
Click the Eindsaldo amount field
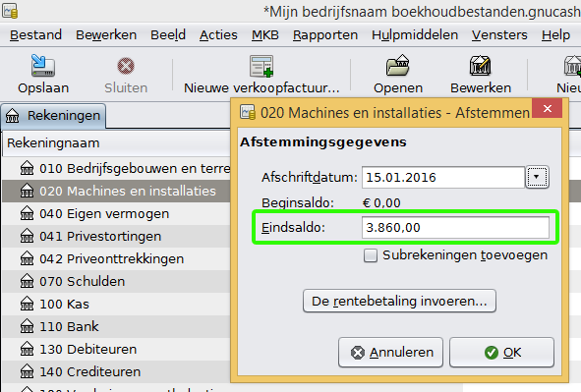(455, 227)
